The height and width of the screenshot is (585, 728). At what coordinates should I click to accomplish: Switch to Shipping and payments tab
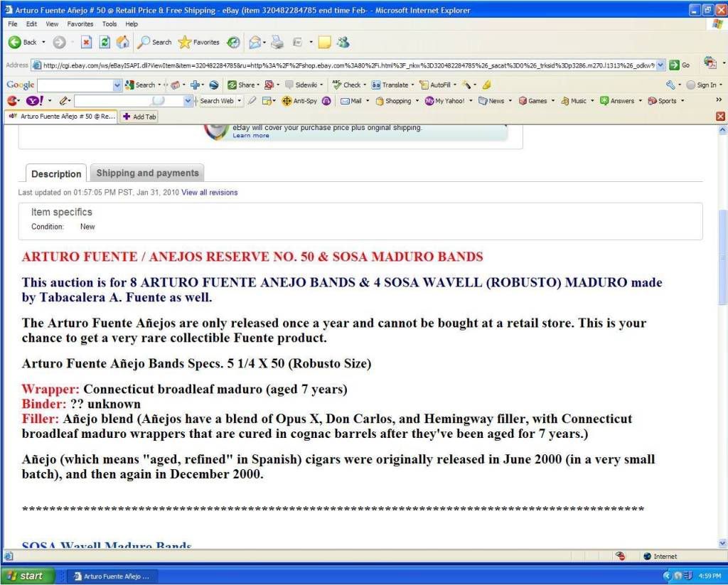(x=147, y=173)
